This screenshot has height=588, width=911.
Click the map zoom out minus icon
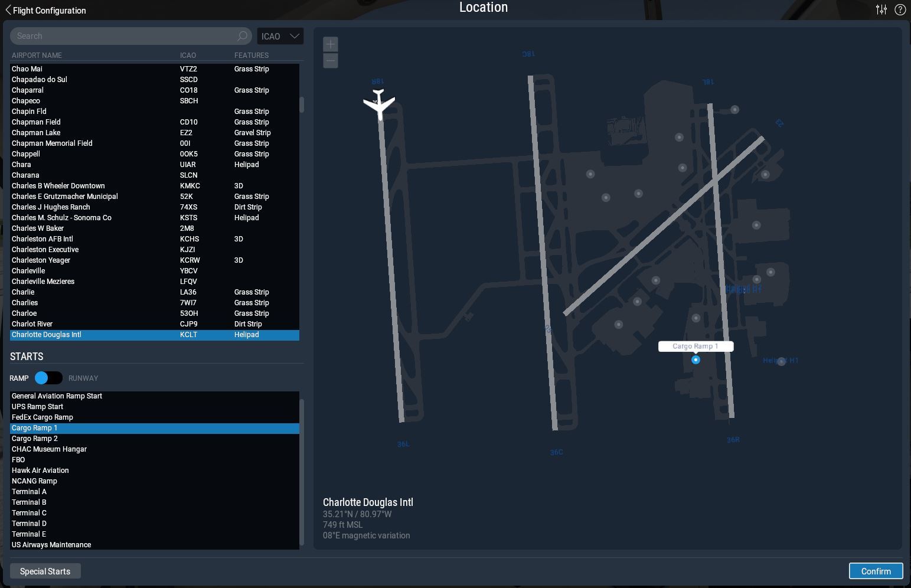point(330,60)
